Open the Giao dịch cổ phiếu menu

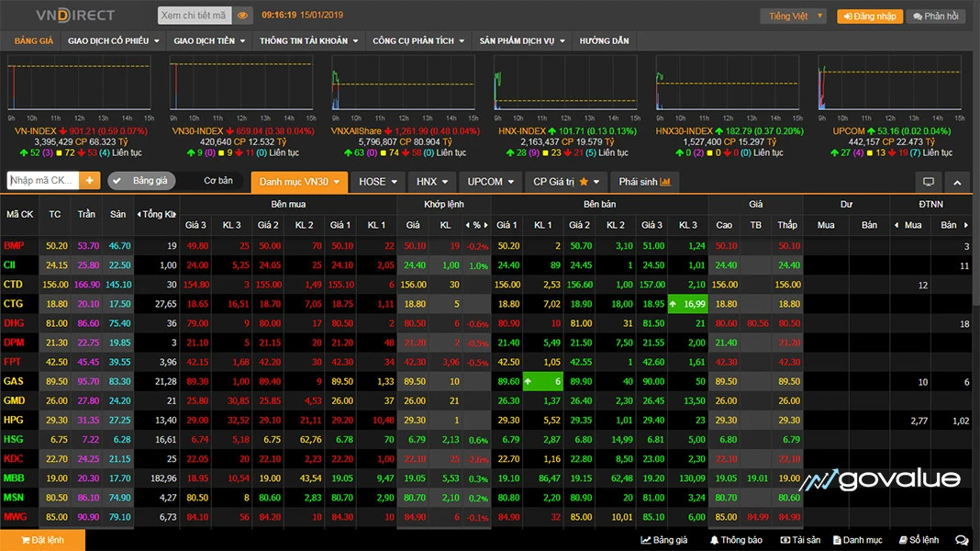(113, 41)
